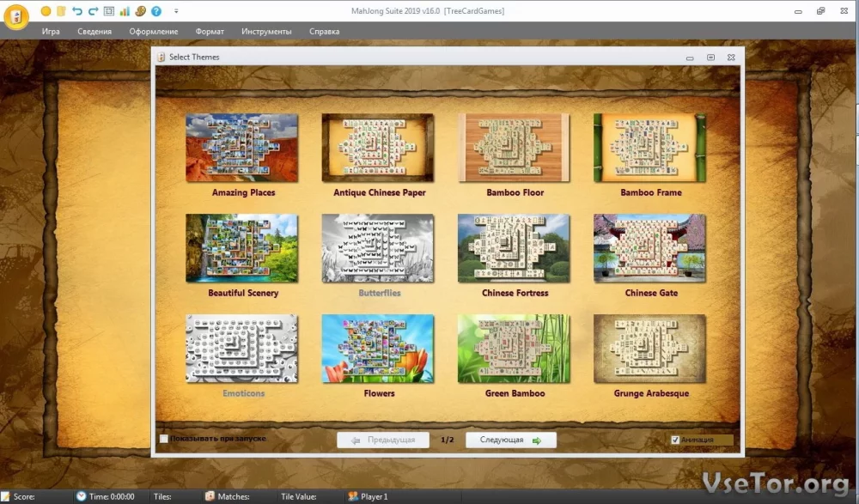Click the Player 1 status bar icon
The height and width of the screenshot is (504, 859).
point(352,496)
